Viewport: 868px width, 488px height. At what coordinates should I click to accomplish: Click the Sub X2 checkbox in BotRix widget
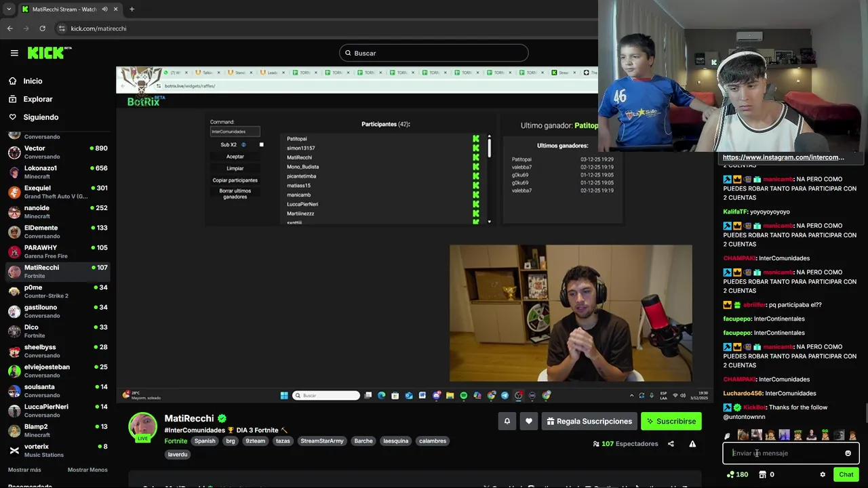pos(261,144)
